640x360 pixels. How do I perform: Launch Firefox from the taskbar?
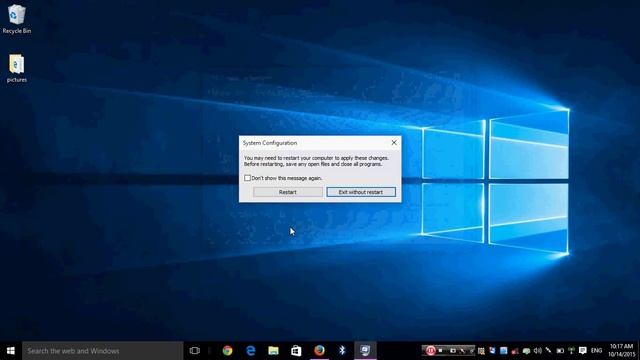[x=319, y=351]
